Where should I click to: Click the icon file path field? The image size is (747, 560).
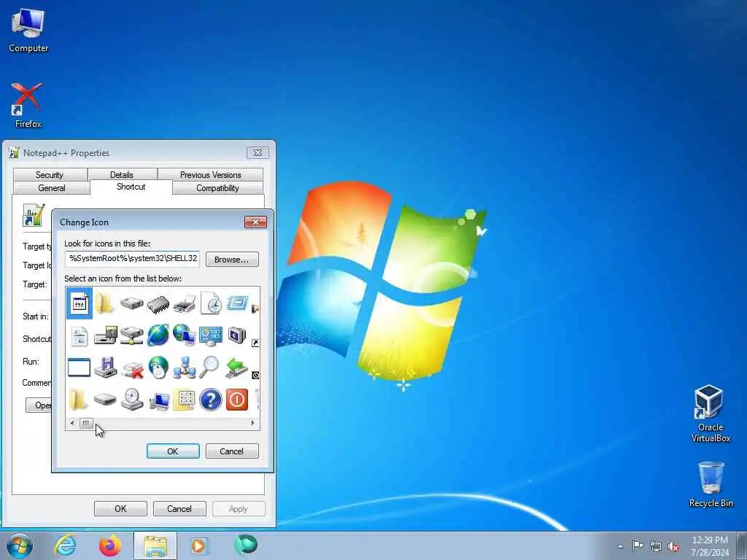[x=133, y=259]
